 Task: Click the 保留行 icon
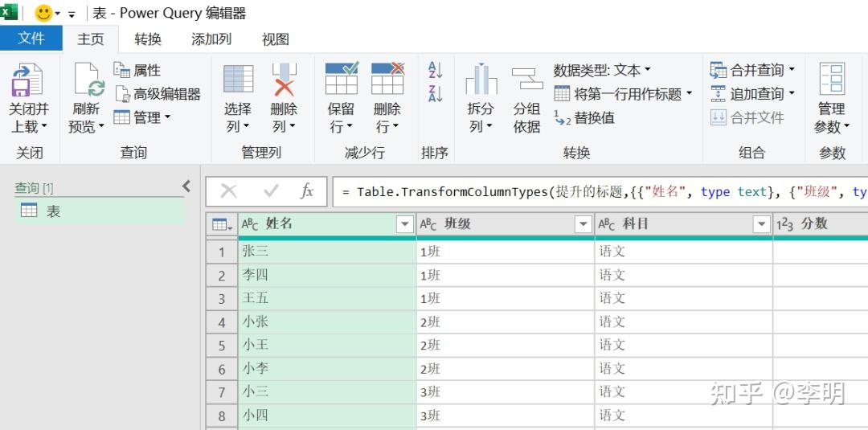coord(342,79)
